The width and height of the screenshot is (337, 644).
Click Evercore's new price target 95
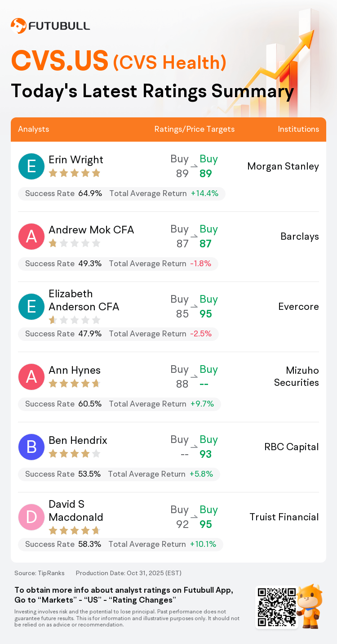pos(206,314)
